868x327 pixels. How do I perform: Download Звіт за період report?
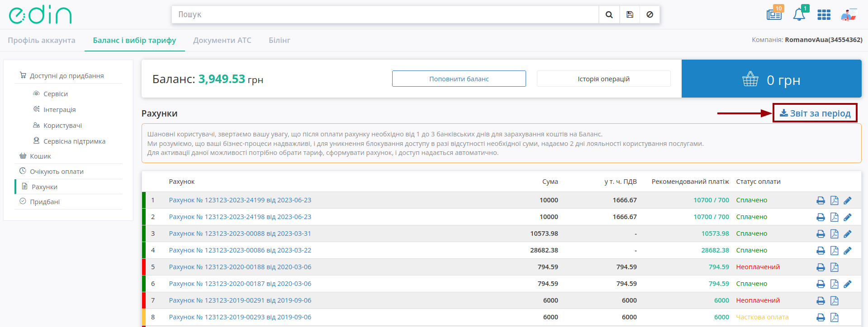[815, 113]
